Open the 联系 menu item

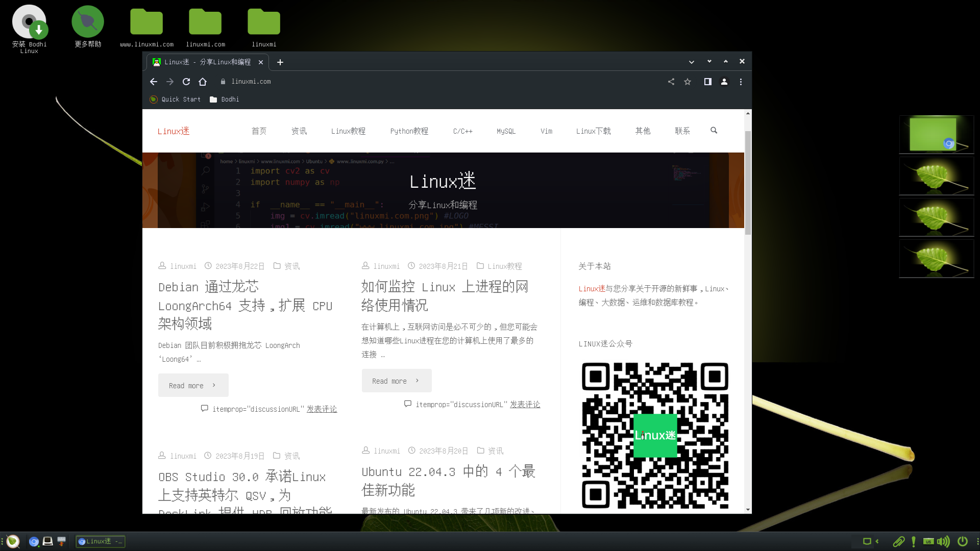pyautogui.click(x=682, y=131)
